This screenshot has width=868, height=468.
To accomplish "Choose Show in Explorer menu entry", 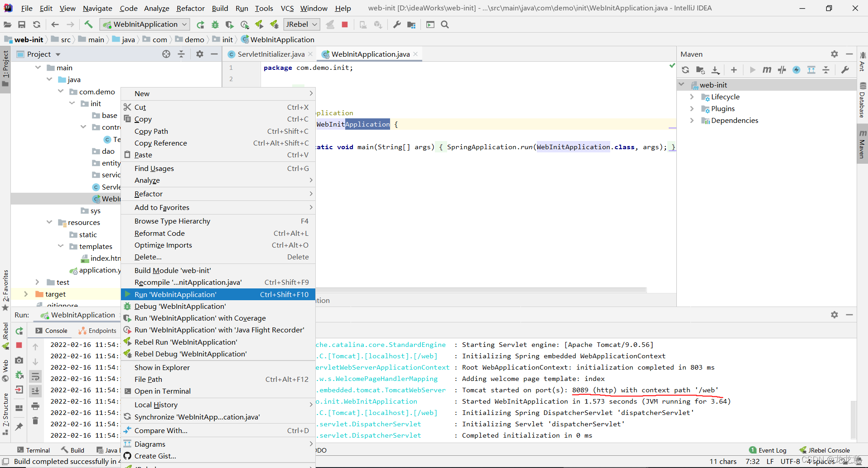I will click(218, 367).
